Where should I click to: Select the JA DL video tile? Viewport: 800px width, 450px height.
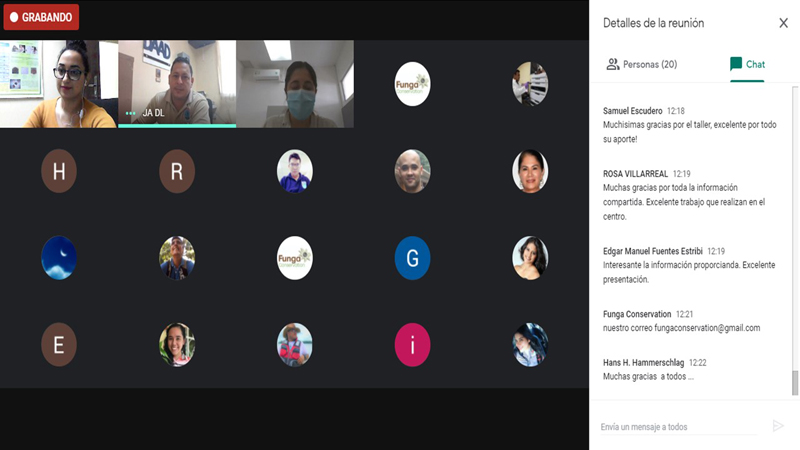coord(177,84)
